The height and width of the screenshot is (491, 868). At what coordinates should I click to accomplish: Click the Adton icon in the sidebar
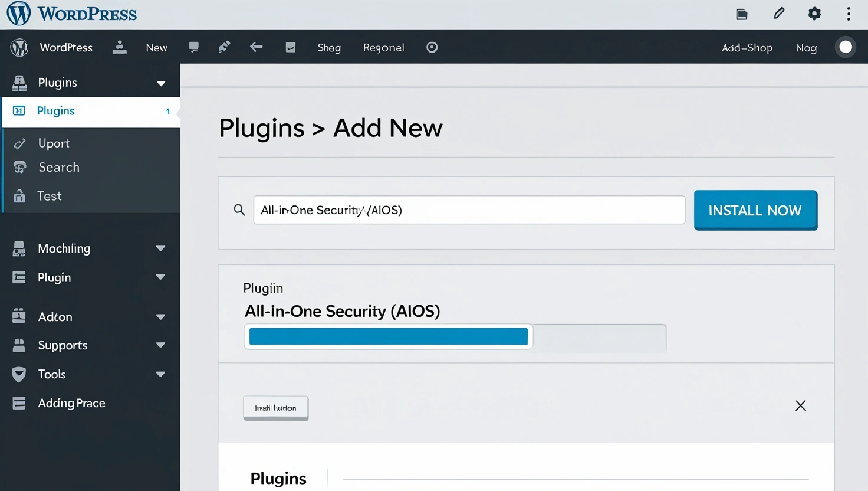[19, 316]
